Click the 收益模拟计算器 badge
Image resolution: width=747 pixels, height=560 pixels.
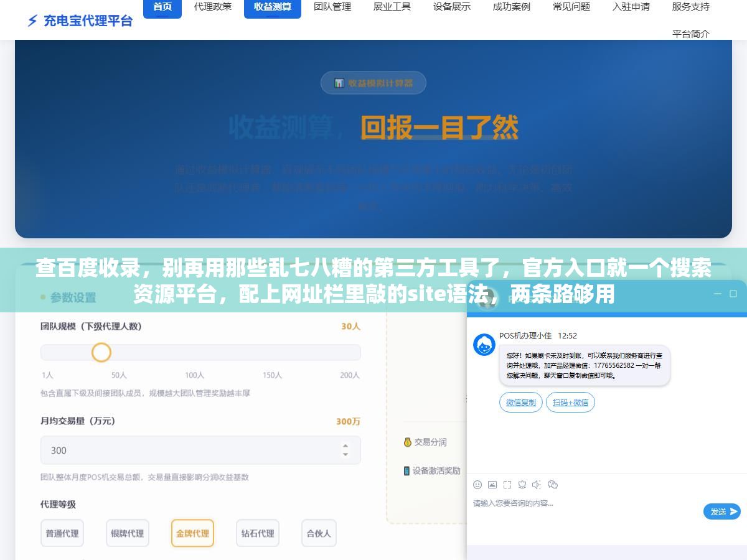tap(374, 83)
